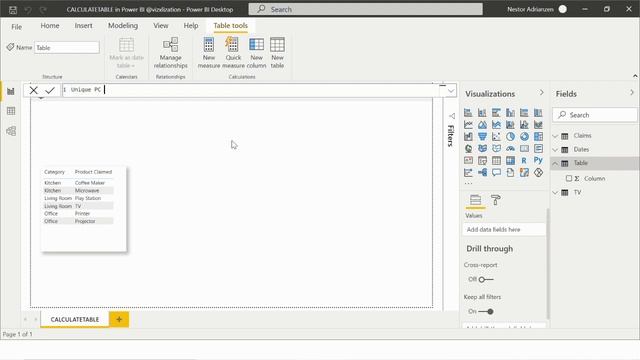
Task: Click the Product Claimed column header
Action: 93,172
